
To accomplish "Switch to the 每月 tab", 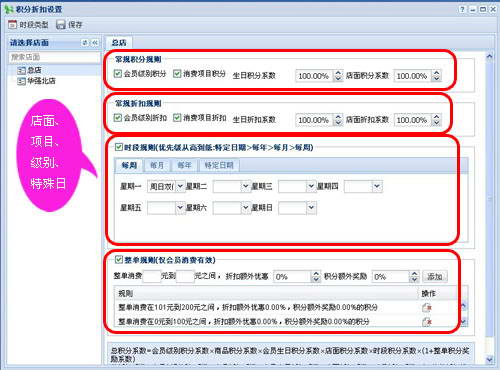I will click(157, 165).
